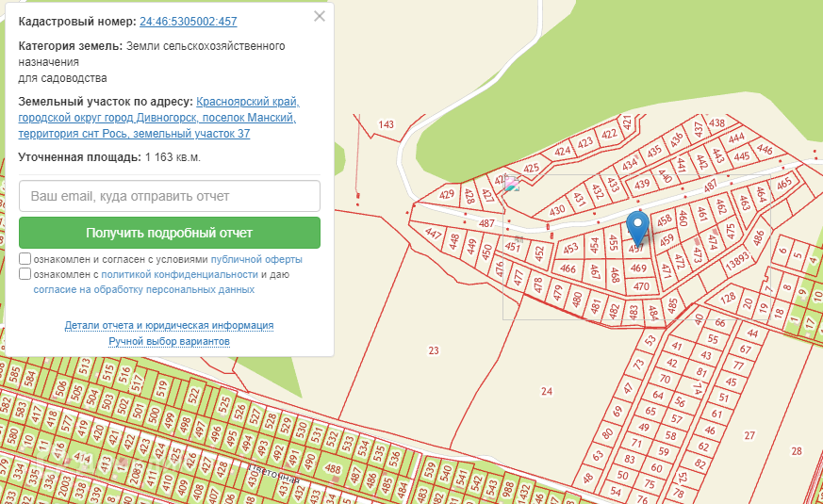Screen dimensions: 823x504
Task: Close the parcel info popup
Action: point(320,16)
